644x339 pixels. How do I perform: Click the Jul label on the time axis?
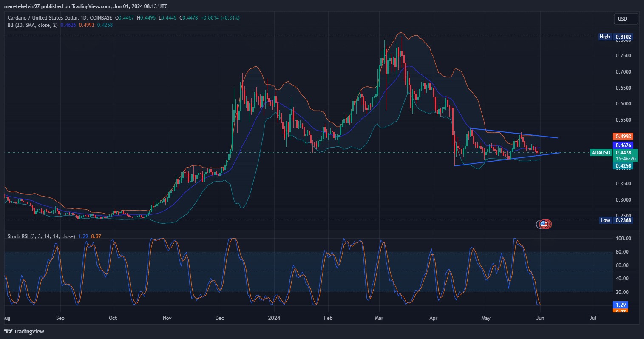tap(593, 318)
